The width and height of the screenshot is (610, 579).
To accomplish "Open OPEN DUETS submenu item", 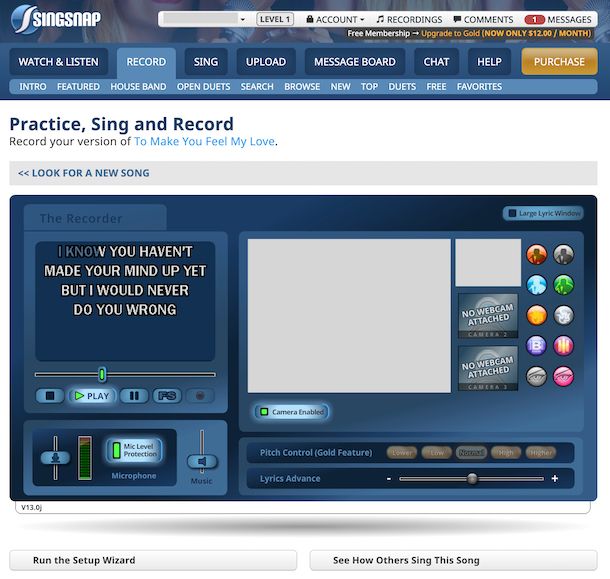I will pyautogui.click(x=203, y=86).
